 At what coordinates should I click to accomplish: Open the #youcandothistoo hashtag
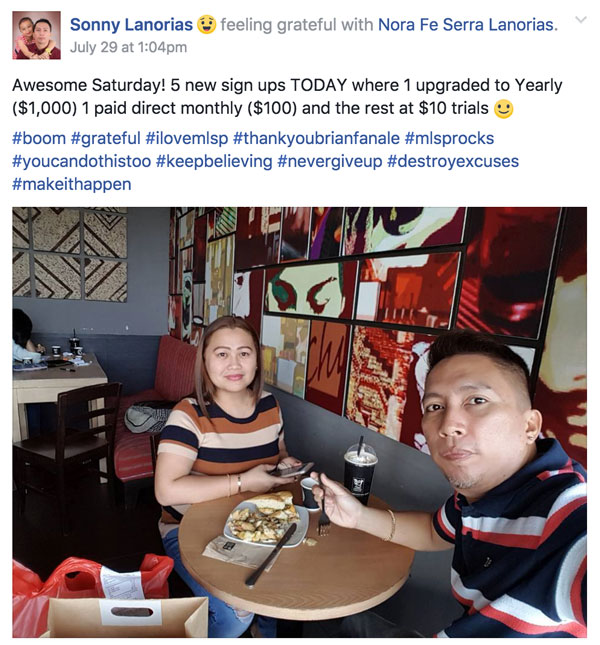tap(81, 161)
